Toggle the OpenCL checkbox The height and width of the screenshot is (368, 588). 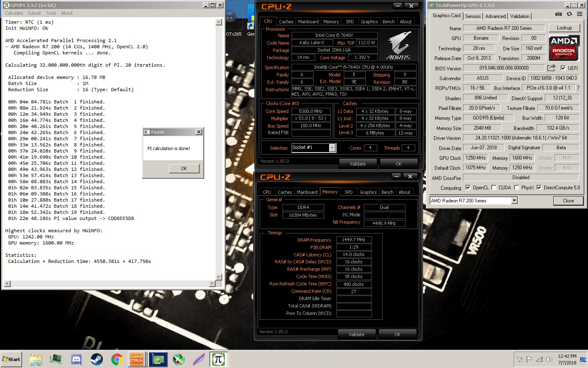click(x=468, y=187)
